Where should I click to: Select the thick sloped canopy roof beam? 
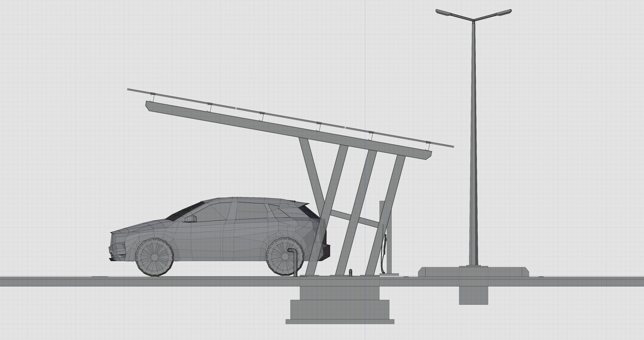(x=289, y=130)
